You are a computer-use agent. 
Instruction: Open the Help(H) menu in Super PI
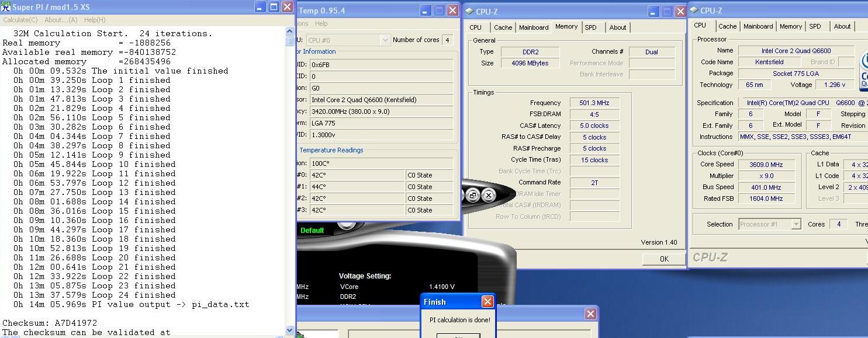[x=95, y=20]
